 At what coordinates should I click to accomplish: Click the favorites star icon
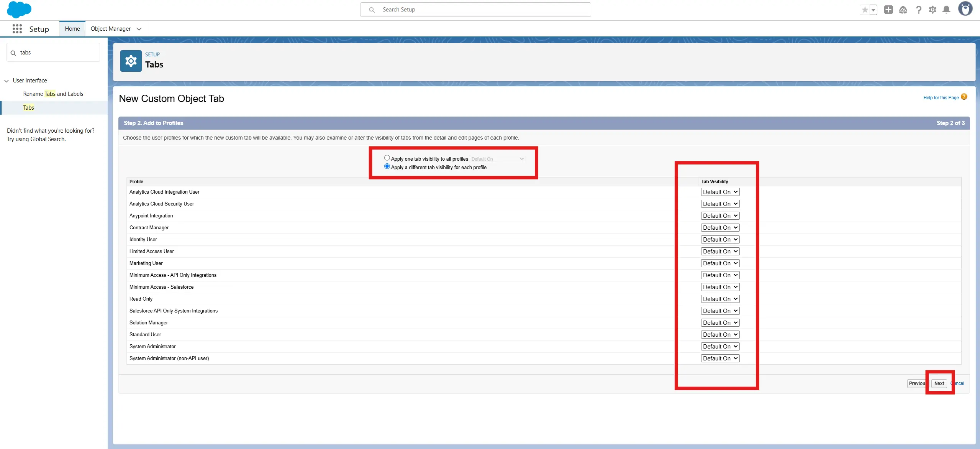(864, 10)
